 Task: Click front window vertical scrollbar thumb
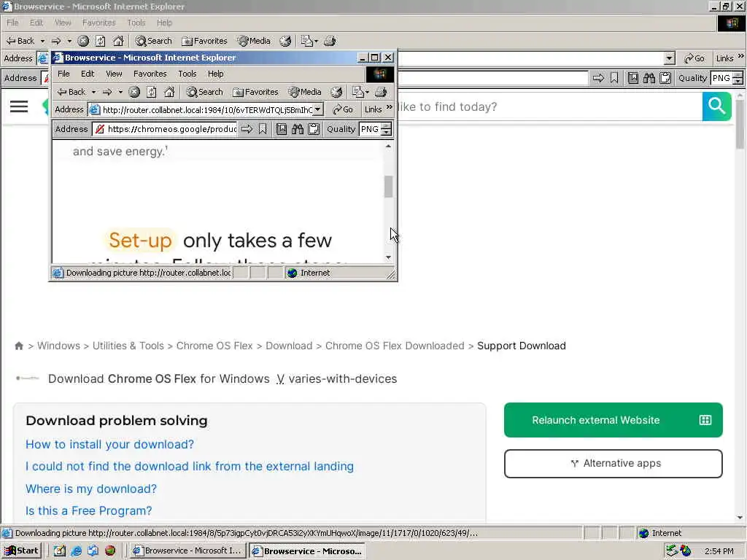click(388, 187)
